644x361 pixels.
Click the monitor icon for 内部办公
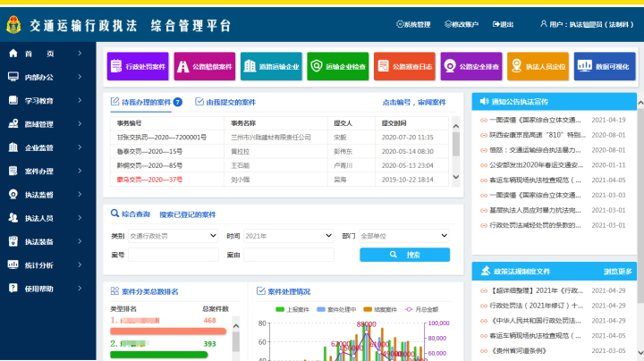13,77
